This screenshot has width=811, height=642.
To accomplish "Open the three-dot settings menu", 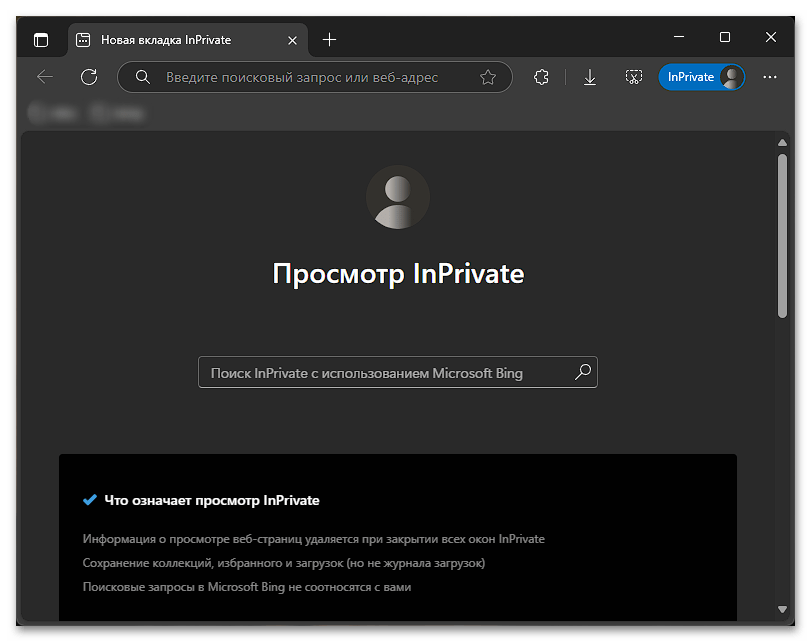I will 770,77.
